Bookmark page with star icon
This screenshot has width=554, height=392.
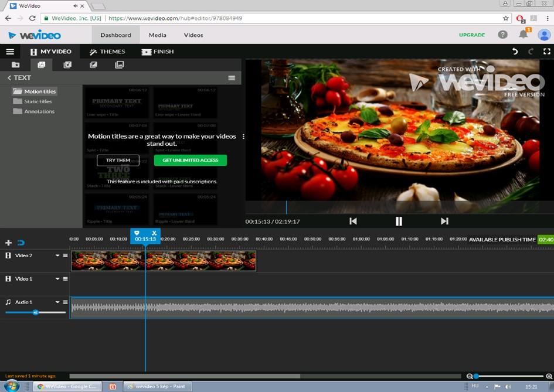tap(505, 18)
